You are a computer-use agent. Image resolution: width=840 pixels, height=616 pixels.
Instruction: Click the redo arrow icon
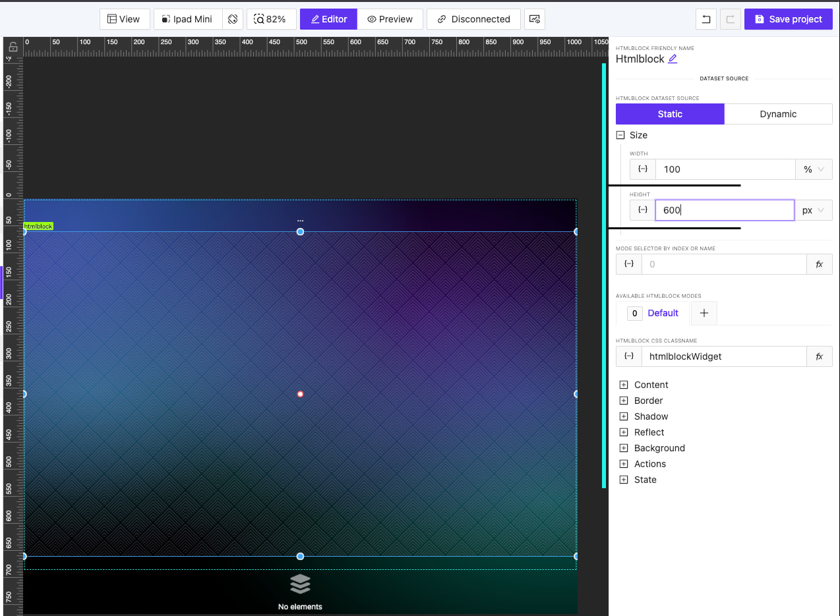tap(731, 19)
